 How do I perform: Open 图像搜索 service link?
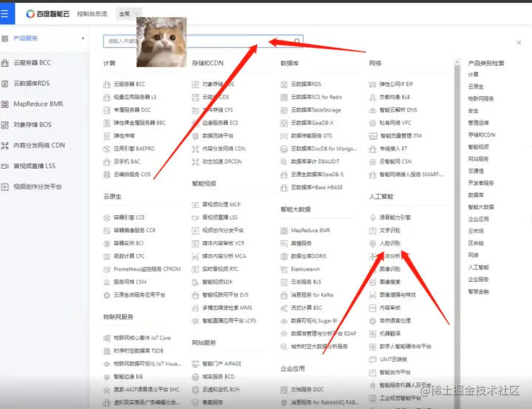tap(390, 282)
